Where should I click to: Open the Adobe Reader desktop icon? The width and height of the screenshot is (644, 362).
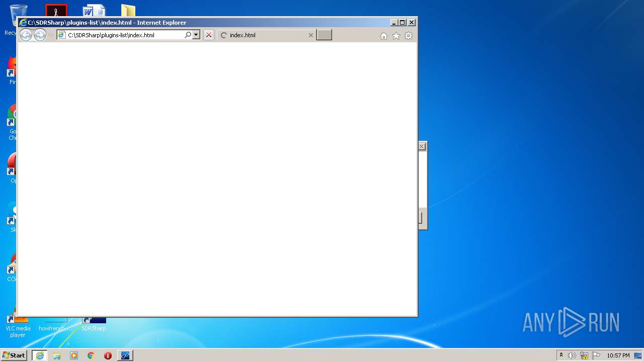click(56, 10)
